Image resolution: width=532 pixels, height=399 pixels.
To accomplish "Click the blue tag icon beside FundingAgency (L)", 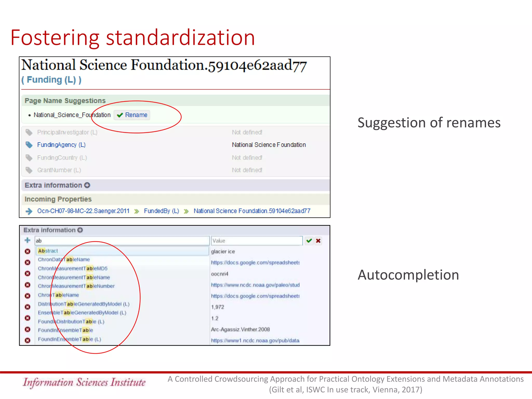I will point(29,145).
